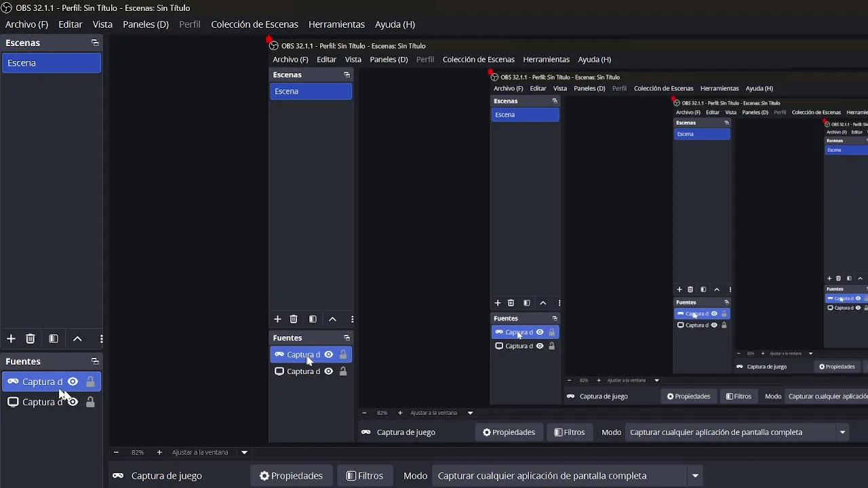Open Ajustar a la ventana arrow in the largest mirrored copy
The width and height of the screenshot is (868, 488).
[470, 413]
